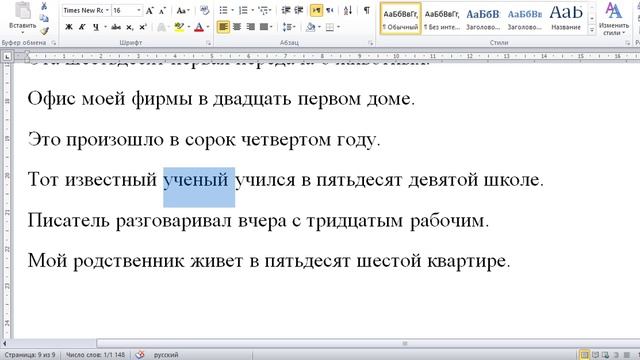Toggle the show paragraph marks (¶) button
The image size is (640, 360).
pos(367,11)
